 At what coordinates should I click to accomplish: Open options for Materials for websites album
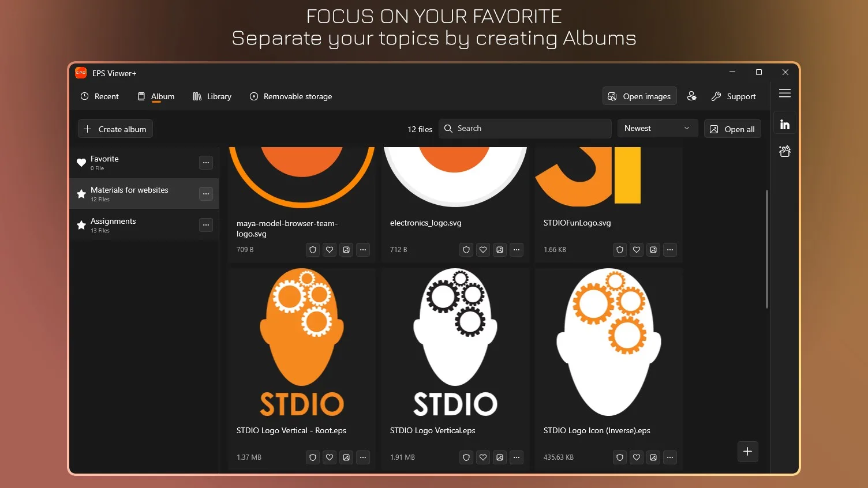tap(206, 194)
